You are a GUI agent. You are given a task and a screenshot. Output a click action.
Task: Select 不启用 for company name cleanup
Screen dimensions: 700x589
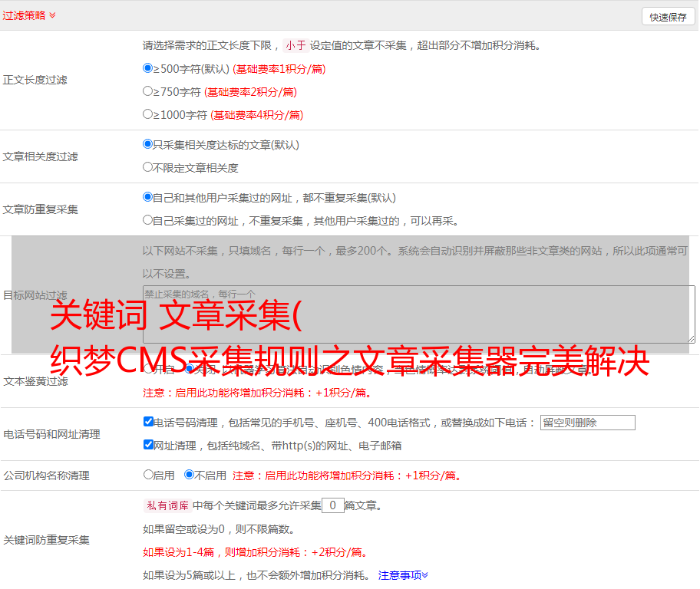[189, 475]
